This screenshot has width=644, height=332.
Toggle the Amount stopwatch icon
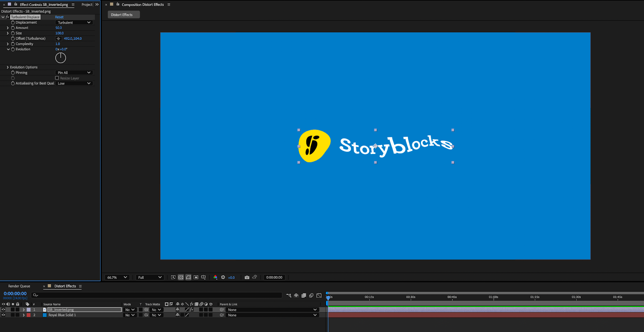click(x=13, y=28)
